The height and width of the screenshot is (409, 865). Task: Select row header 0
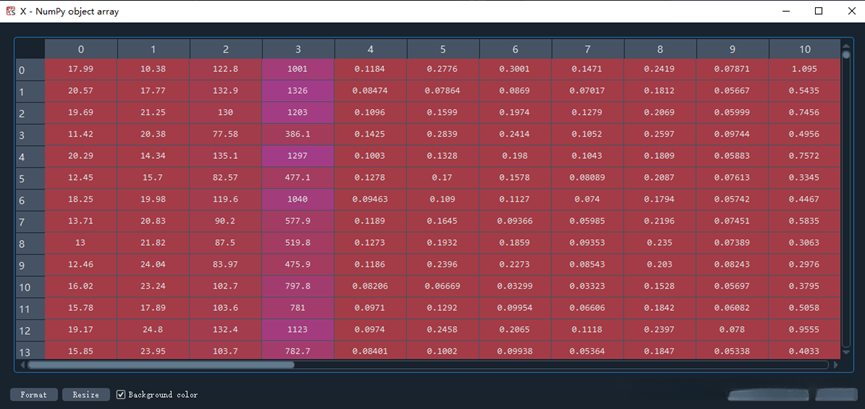pos(30,70)
